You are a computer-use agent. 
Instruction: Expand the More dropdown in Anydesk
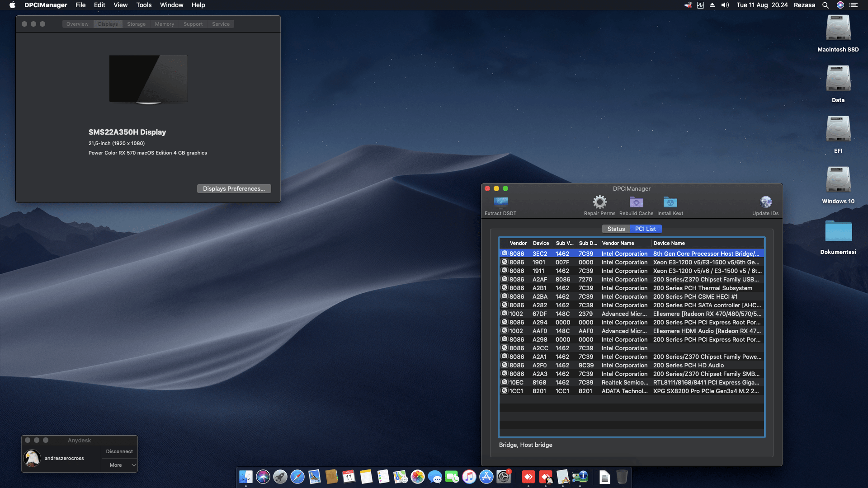123,465
